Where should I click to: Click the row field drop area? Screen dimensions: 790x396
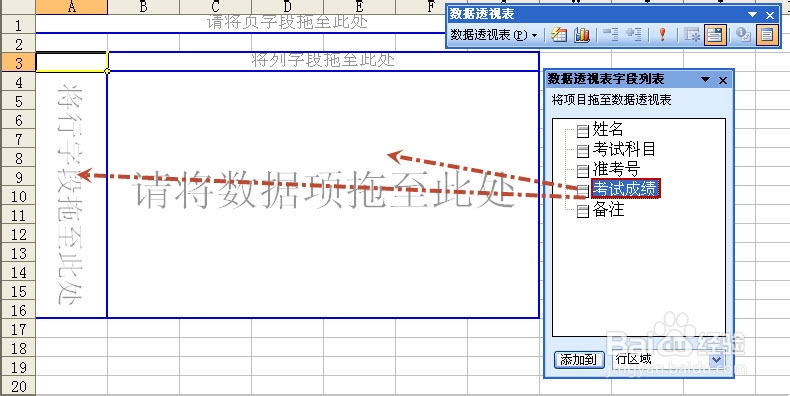point(71,194)
